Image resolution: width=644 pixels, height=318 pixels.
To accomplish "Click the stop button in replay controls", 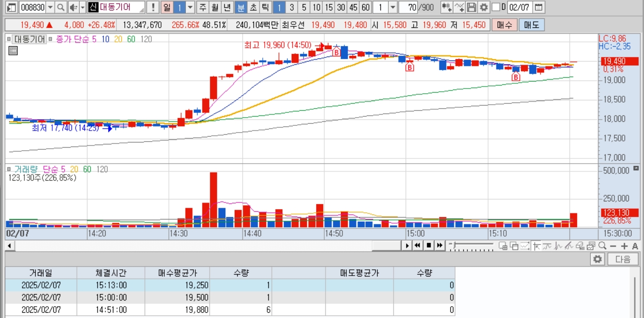I will [x=429, y=245].
